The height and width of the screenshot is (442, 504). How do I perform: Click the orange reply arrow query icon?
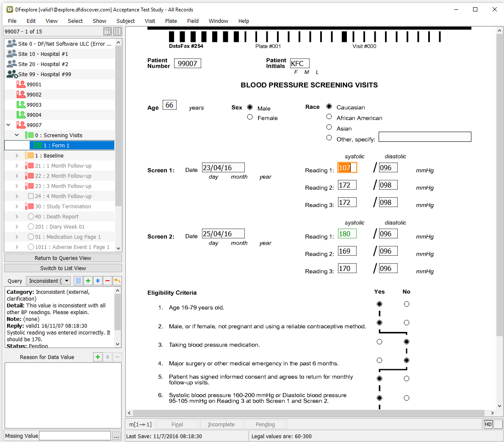tap(117, 281)
